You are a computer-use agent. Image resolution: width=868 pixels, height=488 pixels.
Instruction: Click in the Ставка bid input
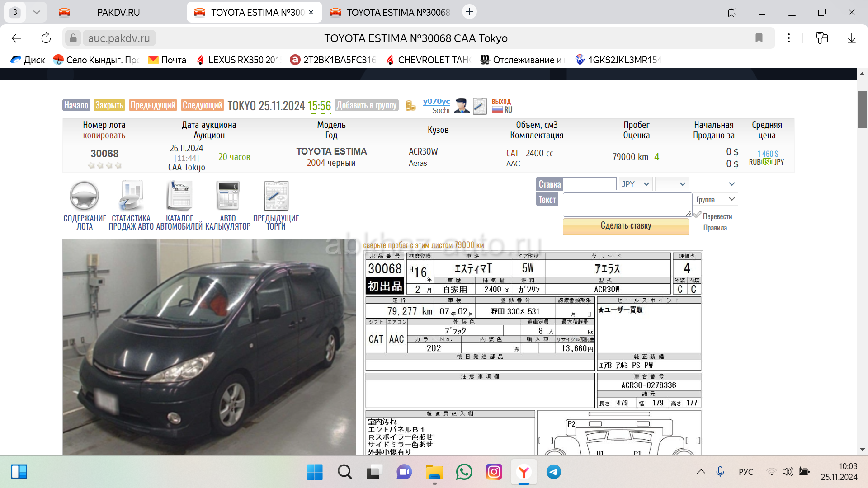pyautogui.click(x=590, y=184)
